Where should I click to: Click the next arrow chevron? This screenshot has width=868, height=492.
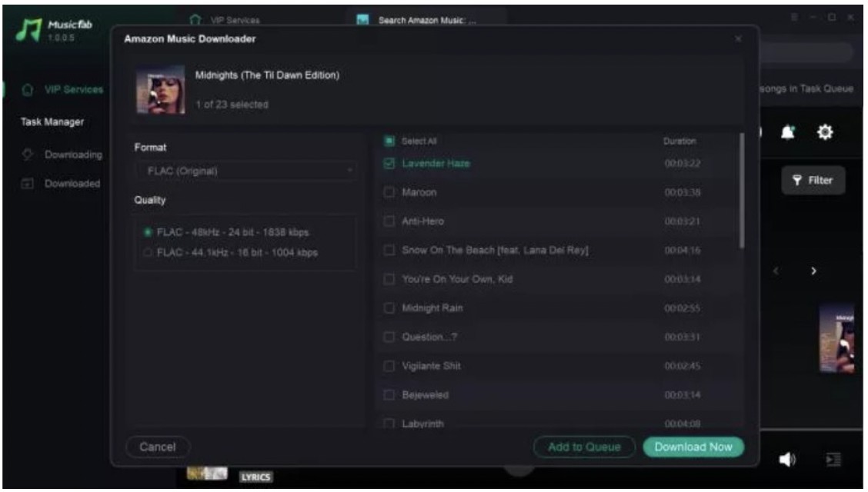[813, 271]
